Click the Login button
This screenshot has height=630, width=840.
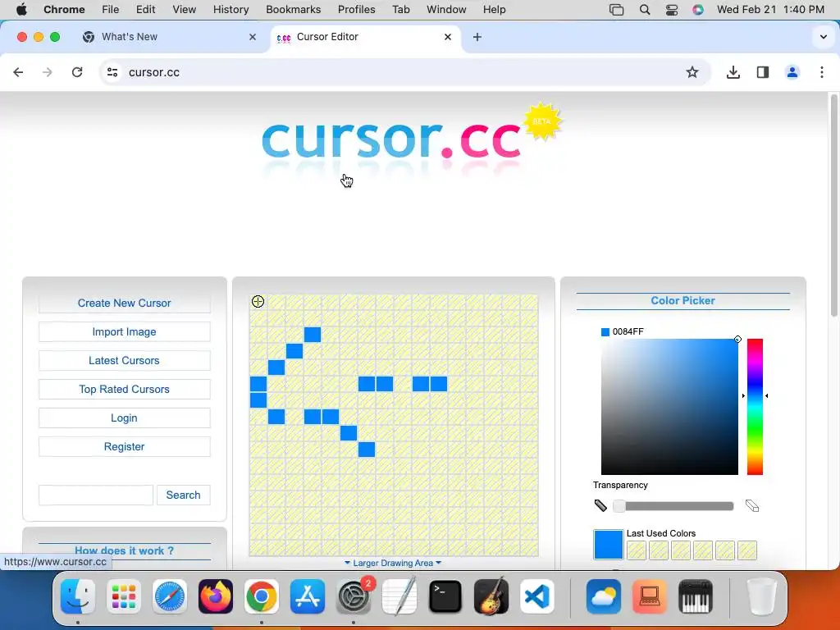coord(125,418)
